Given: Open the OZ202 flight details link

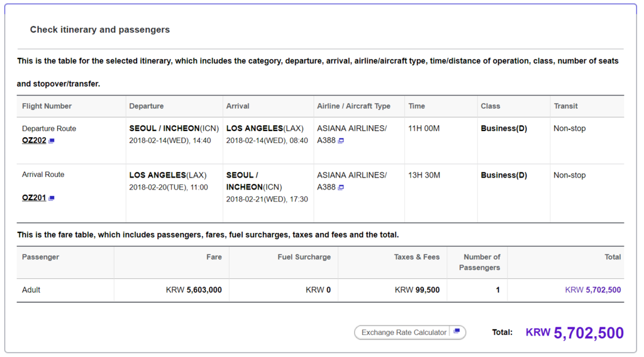Looking at the screenshot, I should point(34,140).
